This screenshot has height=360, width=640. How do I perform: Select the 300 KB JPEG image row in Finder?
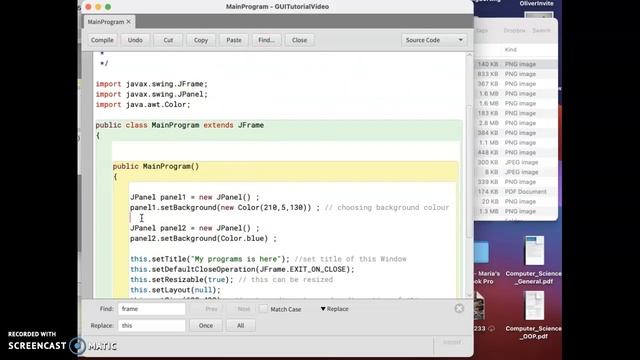click(x=516, y=162)
